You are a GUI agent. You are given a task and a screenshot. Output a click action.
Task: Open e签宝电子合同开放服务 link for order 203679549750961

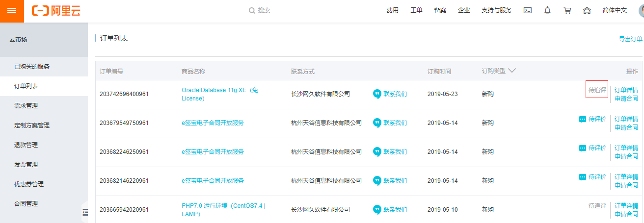click(213, 123)
